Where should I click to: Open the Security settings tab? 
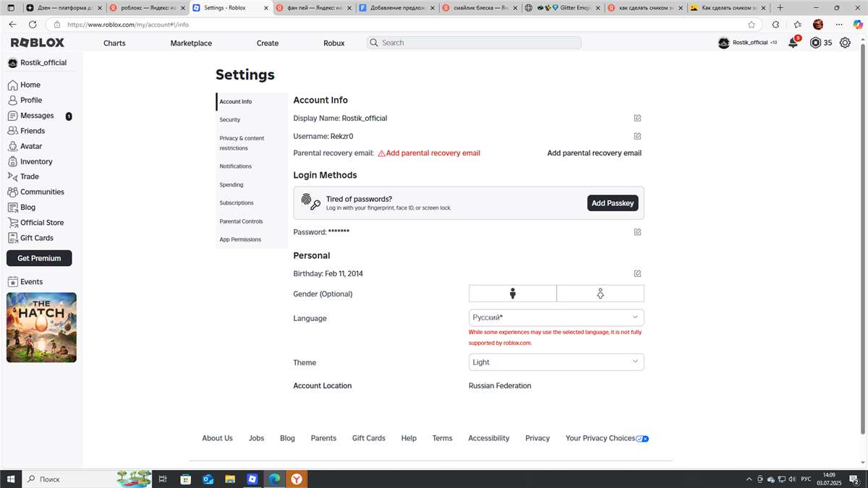tap(252, 120)
